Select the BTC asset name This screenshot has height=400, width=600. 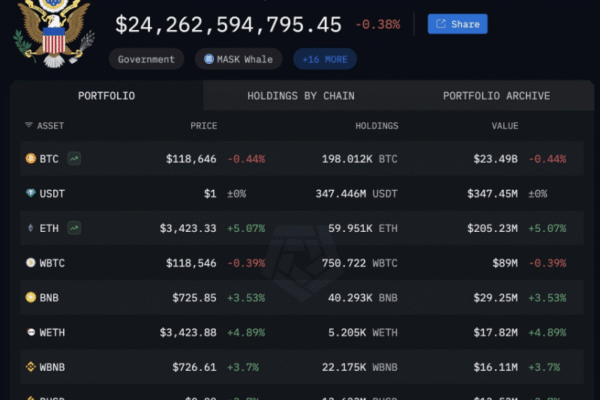point(49,159)
